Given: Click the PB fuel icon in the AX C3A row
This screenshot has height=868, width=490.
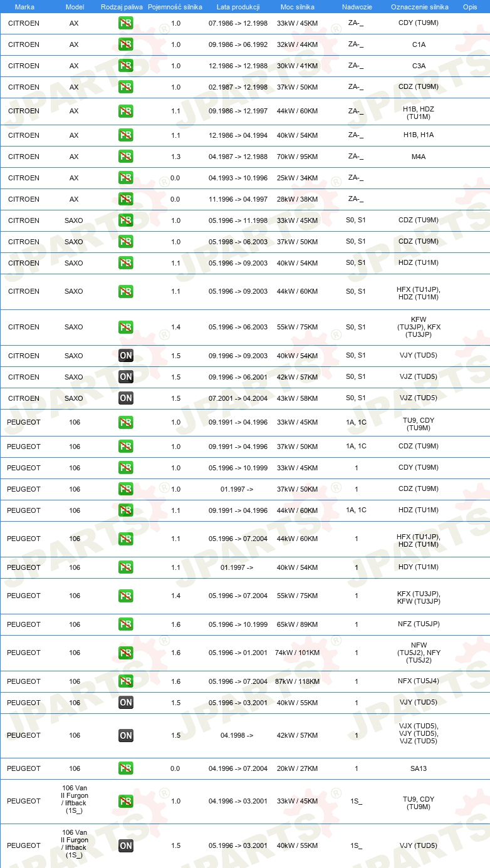Looking at the screenshot, I should pos(126,66).
